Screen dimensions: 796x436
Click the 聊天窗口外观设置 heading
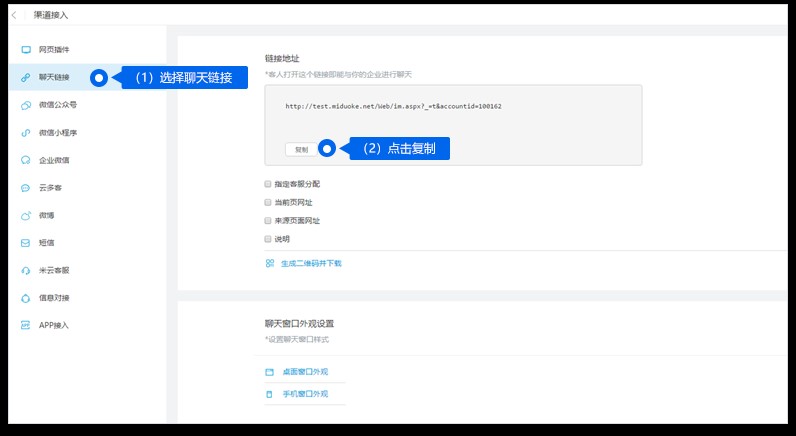point(300,323)
